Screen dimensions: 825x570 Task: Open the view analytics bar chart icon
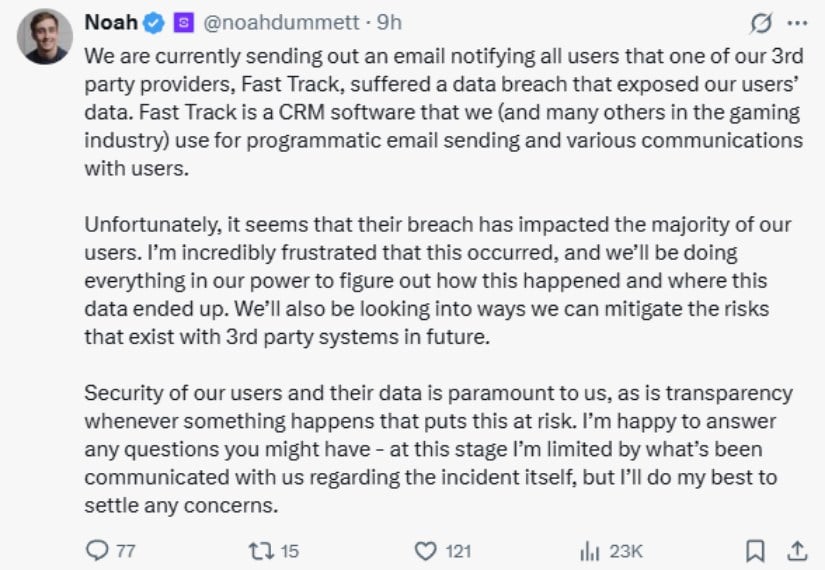pyautogui.click(x=587, y=550)
